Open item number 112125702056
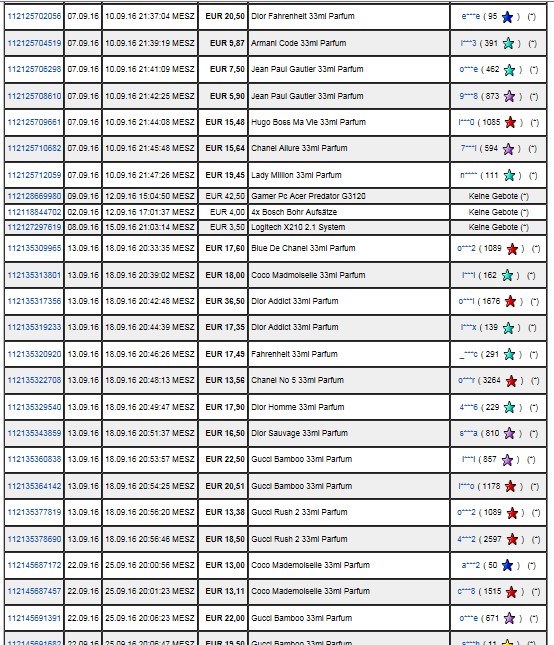 tap(34, 16)
